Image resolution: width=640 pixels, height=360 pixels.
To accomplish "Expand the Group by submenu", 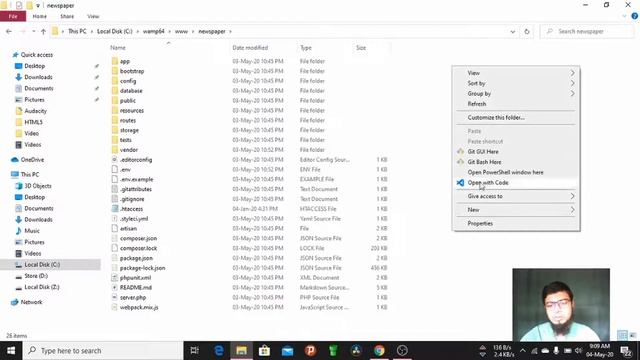I will [516, 93].
